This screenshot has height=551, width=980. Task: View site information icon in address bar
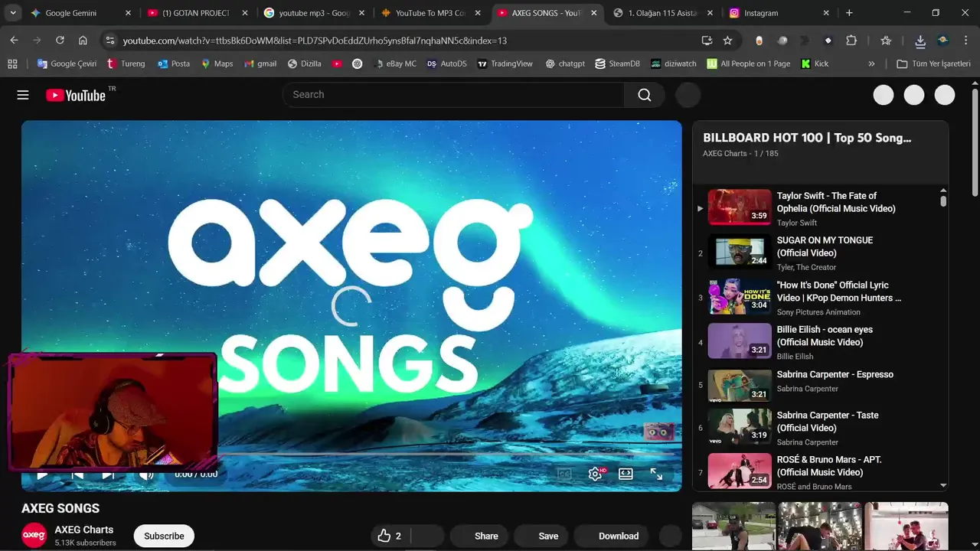109,41
